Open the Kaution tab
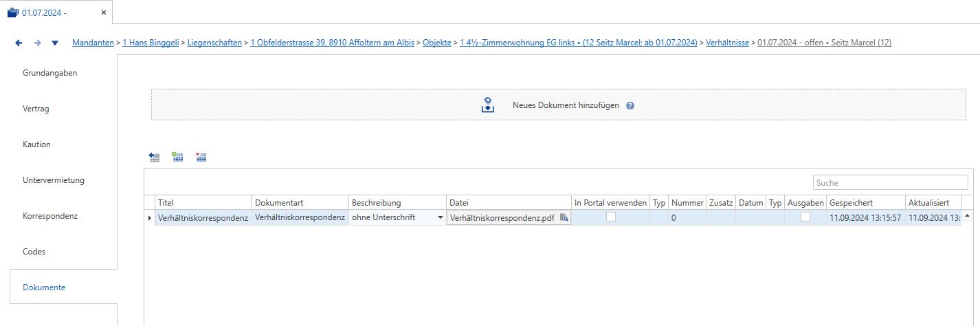 (x=36, y=144)
